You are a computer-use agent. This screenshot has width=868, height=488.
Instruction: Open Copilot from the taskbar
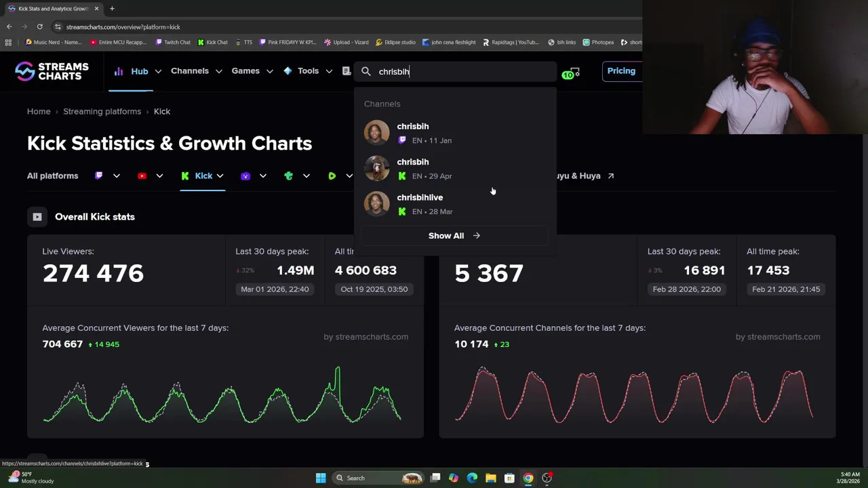[454, 478]
